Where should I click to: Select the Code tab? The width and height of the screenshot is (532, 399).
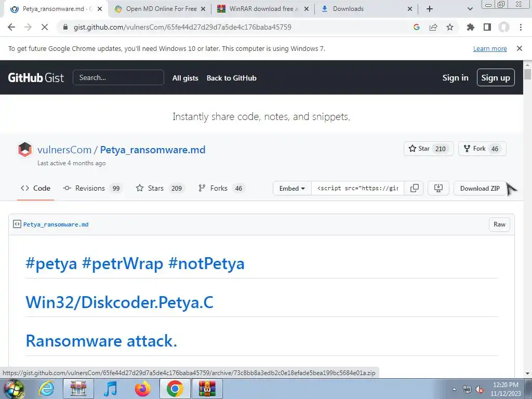pos(36,188)
